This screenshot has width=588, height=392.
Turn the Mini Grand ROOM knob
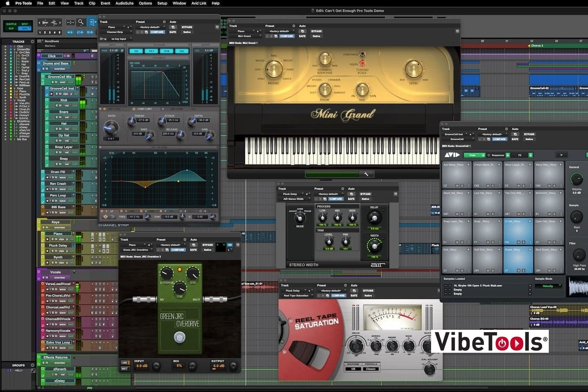click(x=325, y=90)
